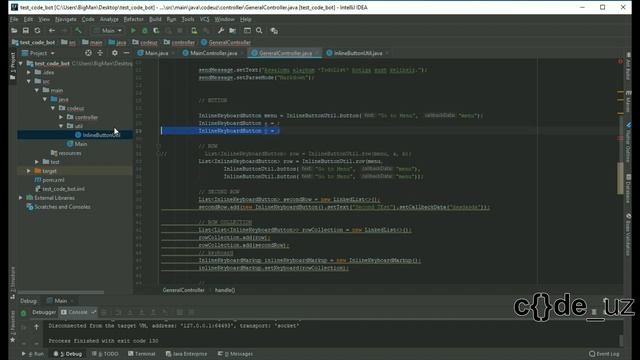The image size is (640, 360).
Task: Click the green Debug bug icon
Action: (x=144, y=31)
